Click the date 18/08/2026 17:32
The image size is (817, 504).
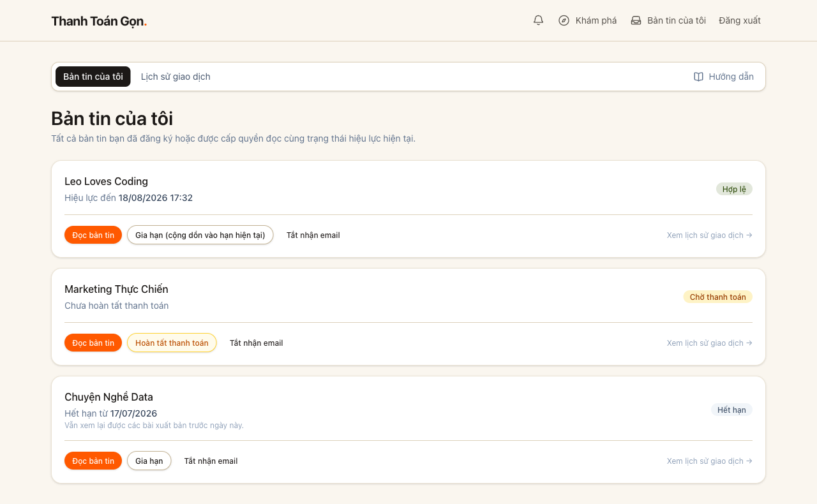(x=156, y=198)
